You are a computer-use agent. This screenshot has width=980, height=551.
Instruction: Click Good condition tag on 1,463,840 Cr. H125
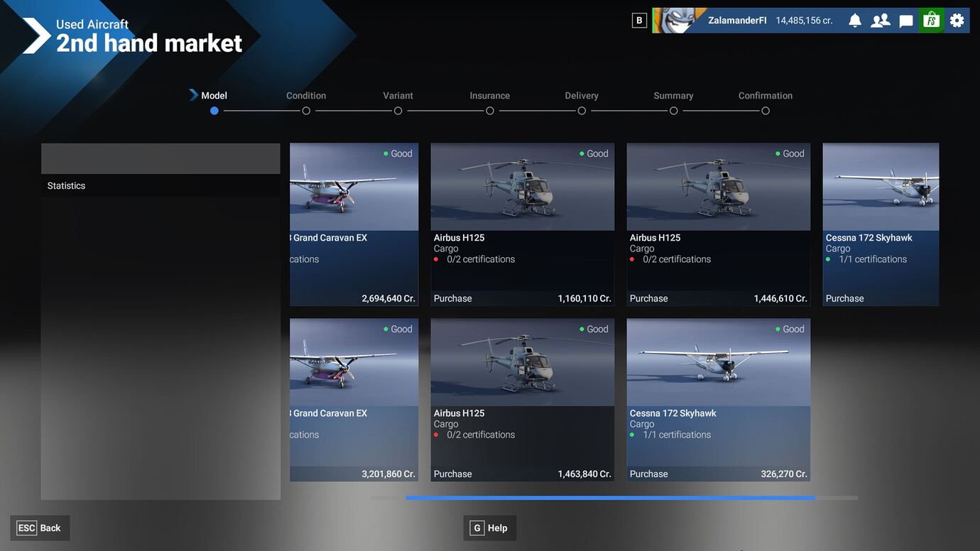tap(594, 329)
